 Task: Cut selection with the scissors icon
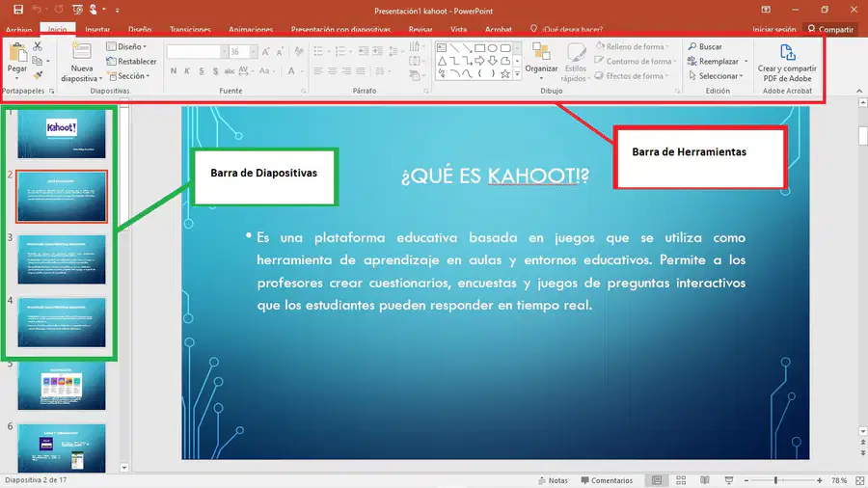38,46
